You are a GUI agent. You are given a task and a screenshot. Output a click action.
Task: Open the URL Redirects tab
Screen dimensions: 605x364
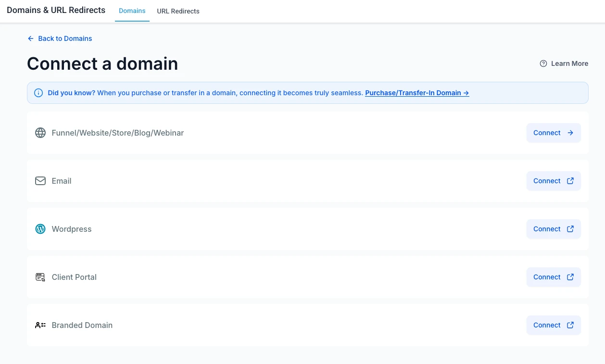pyautogui.click(x=178, y=11)
